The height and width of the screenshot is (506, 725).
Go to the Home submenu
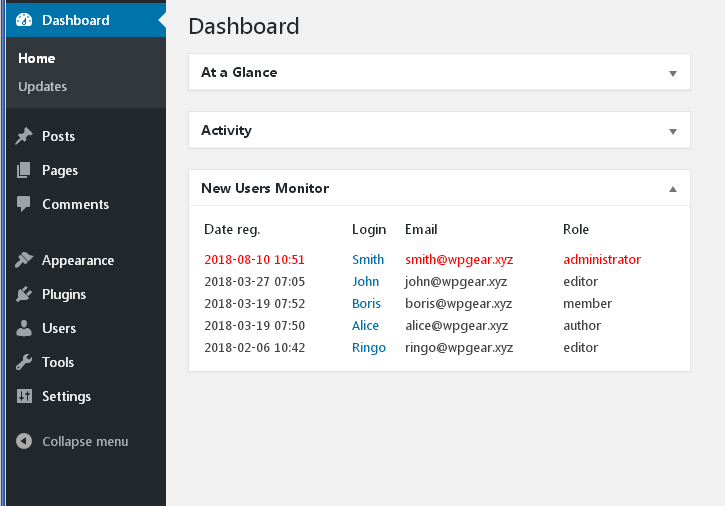point(37,58)
